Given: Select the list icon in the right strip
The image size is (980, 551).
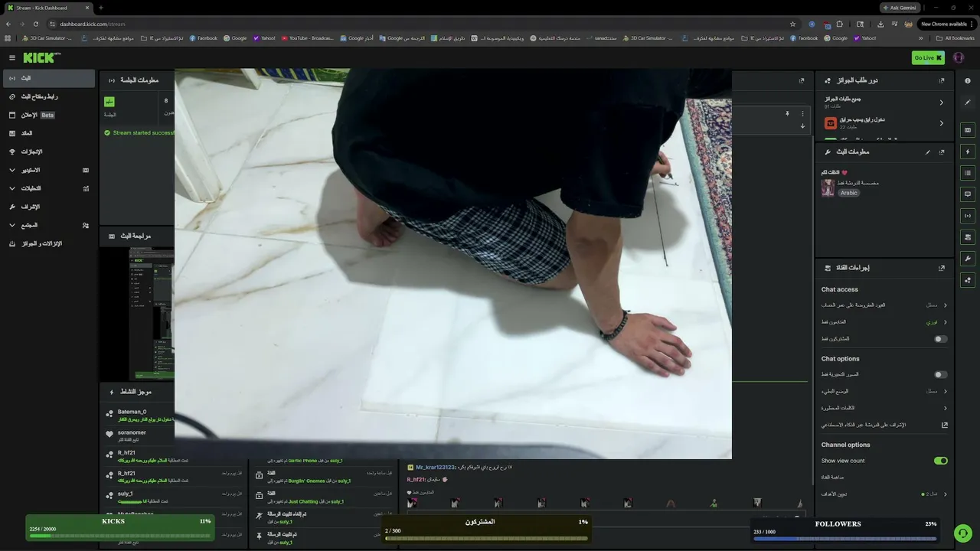Looking at the screenshot, I should coord(968,173).
